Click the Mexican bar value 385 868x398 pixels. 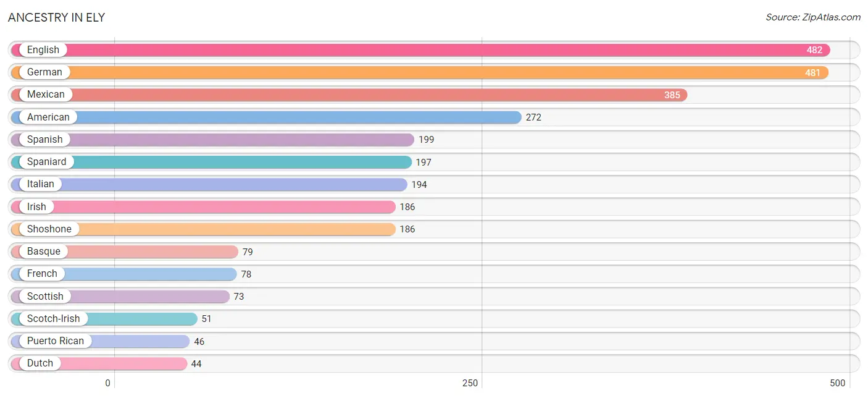coord(672,95)
